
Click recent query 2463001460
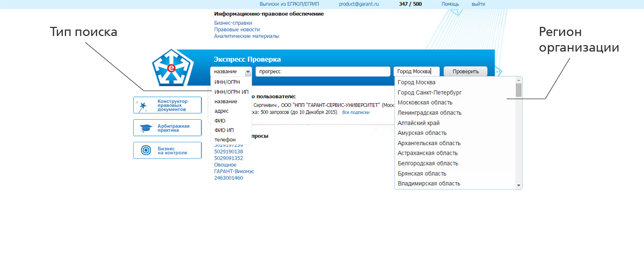tap(229, 178)
